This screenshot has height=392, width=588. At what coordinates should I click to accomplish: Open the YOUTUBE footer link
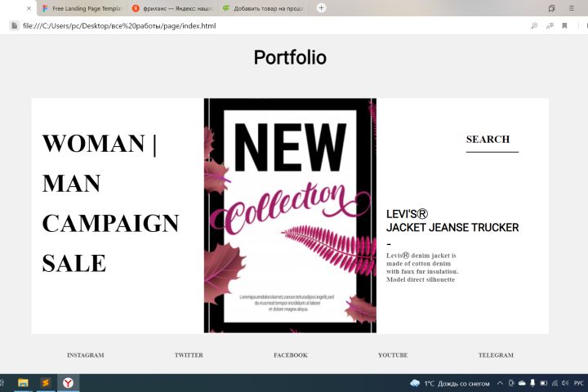point(393,355)
